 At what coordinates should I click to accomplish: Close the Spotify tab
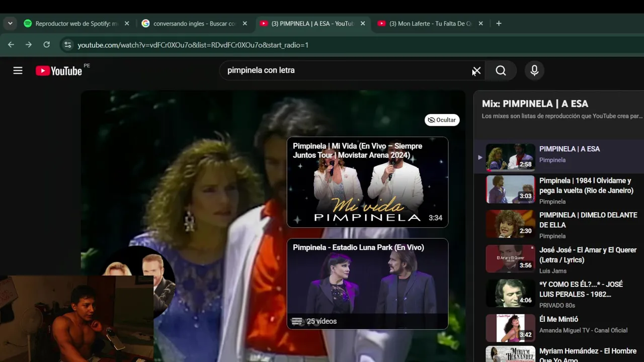click(127, 23)
